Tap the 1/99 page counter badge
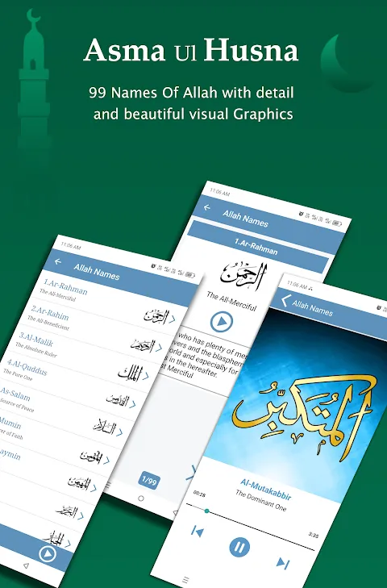The width and height of the screenshot is (387, 588). pyautogui.click(x=149, y=481)
